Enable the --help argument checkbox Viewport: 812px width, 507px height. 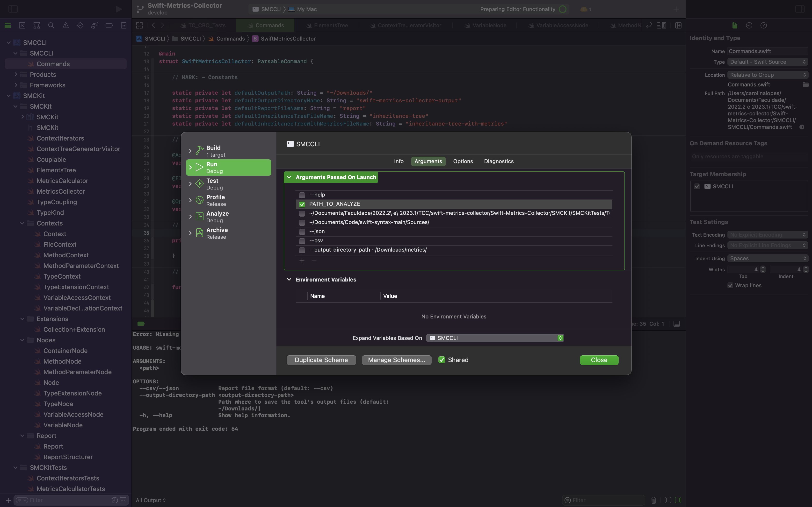(x=302, y=195)
